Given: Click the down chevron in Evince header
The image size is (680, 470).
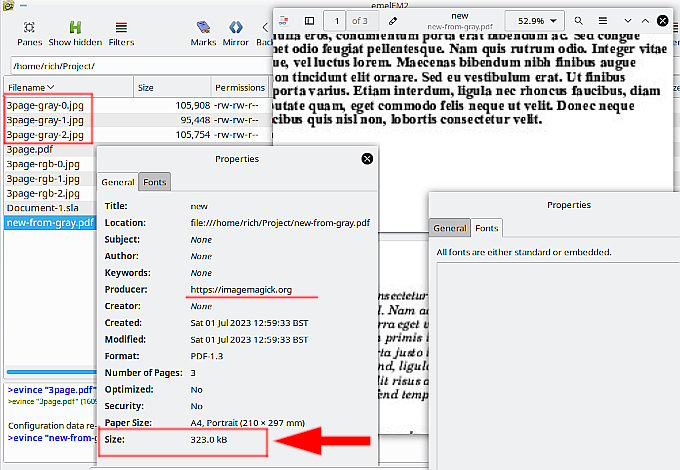Looking at the screenshot, I should [628, 21].
